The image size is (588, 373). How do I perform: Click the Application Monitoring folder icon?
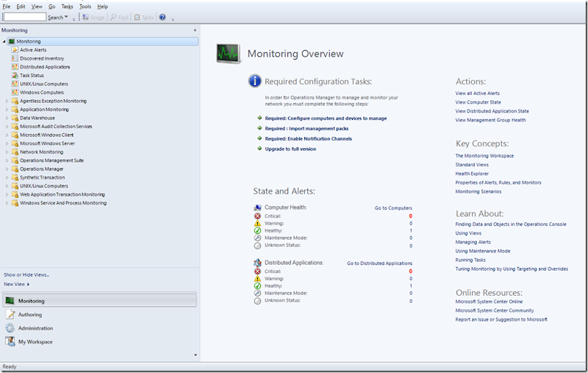[15, 109]
